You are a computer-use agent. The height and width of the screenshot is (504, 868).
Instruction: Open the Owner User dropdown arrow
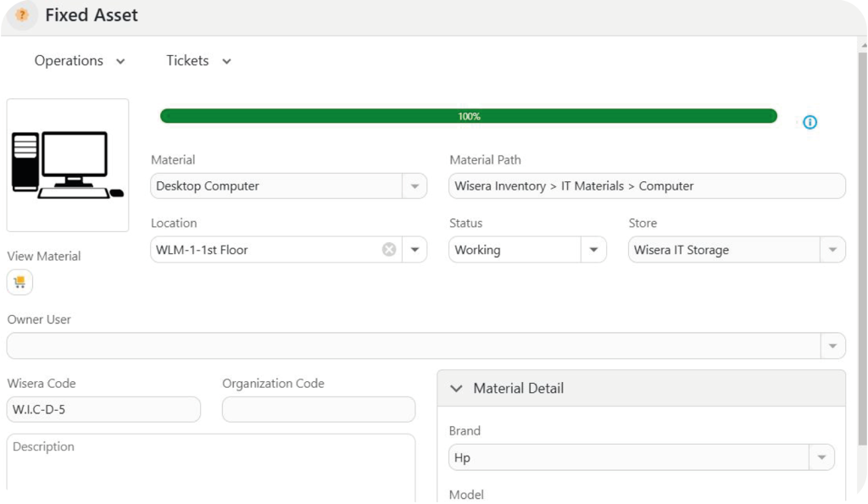coord(832,346)
